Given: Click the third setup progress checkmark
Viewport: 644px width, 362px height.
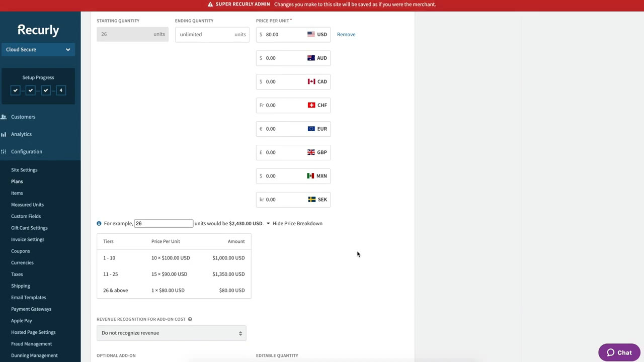Looking at the screenshot, I should pos(46,90).
